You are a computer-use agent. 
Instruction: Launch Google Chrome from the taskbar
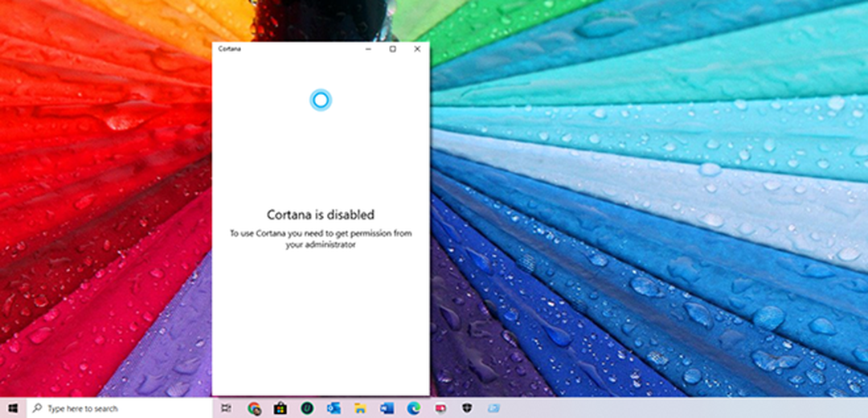click(254, 408)
